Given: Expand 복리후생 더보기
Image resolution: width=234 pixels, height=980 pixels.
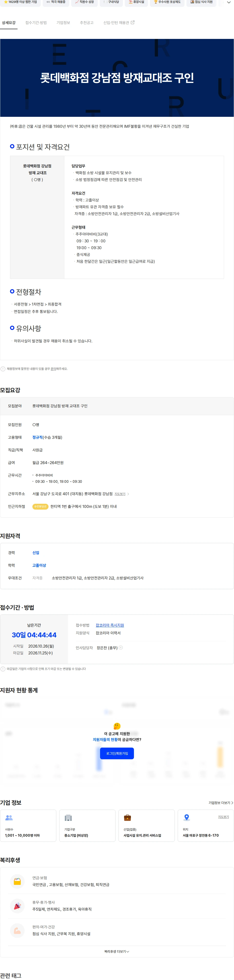Looking at the screenshot, I should [117, 952].
